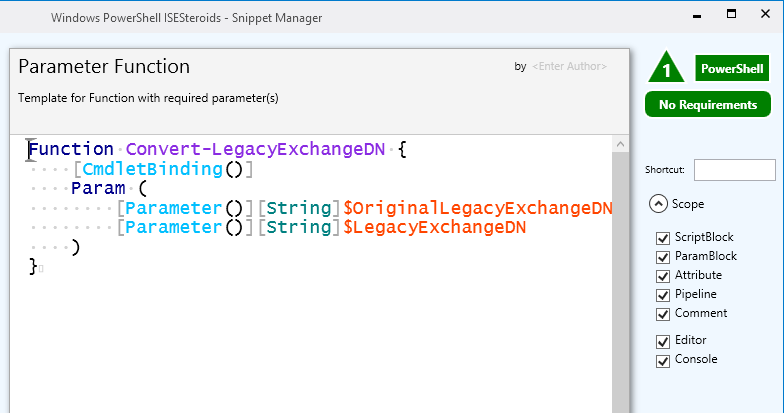Click the green triangle version 1 badge
This screenshot has height=413, width=784.
pyautogui.click(x=666, y=68)
